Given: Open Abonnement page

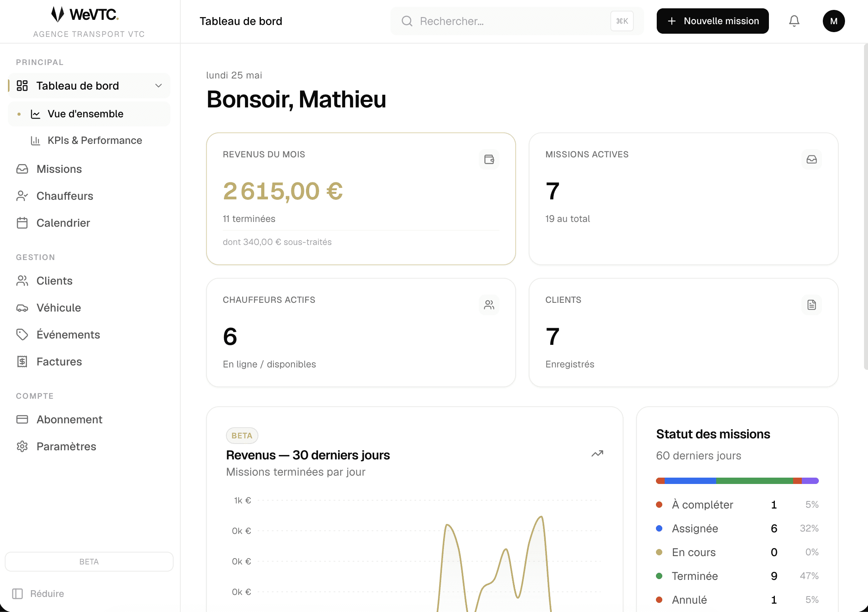Looking at the screenshot, I should coord(89,419).
